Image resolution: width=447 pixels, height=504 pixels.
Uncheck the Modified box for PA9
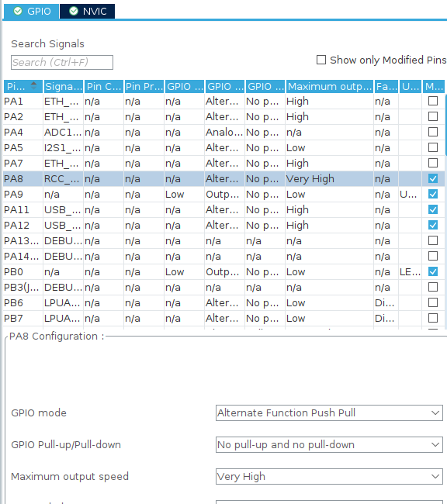[433, 194]
